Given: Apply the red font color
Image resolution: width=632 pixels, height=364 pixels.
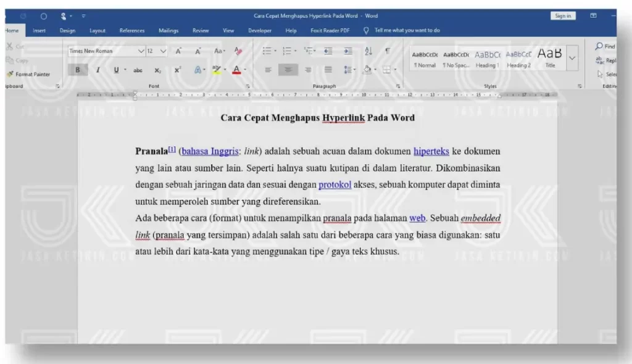Looking at the screenshot, I should 236,70.
